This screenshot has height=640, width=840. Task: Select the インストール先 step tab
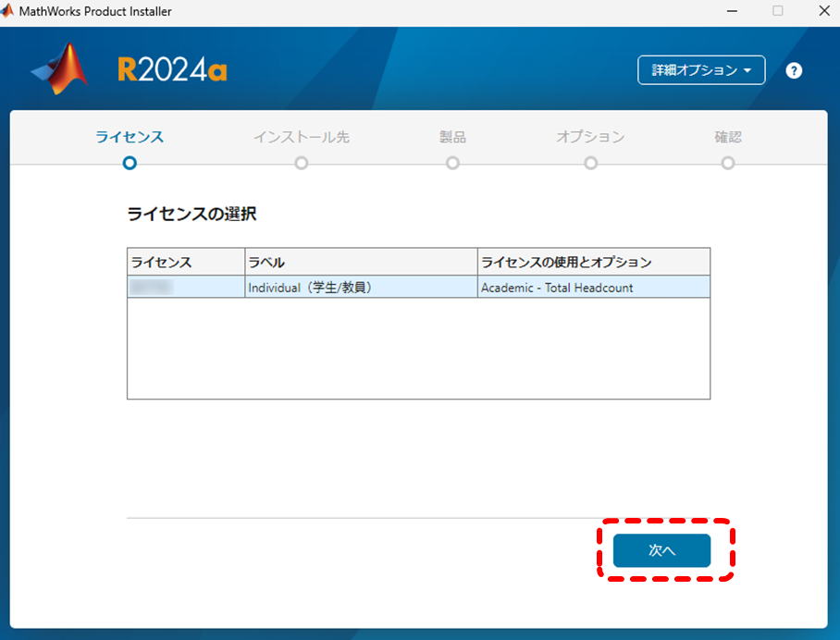click(x=301, y=137)
